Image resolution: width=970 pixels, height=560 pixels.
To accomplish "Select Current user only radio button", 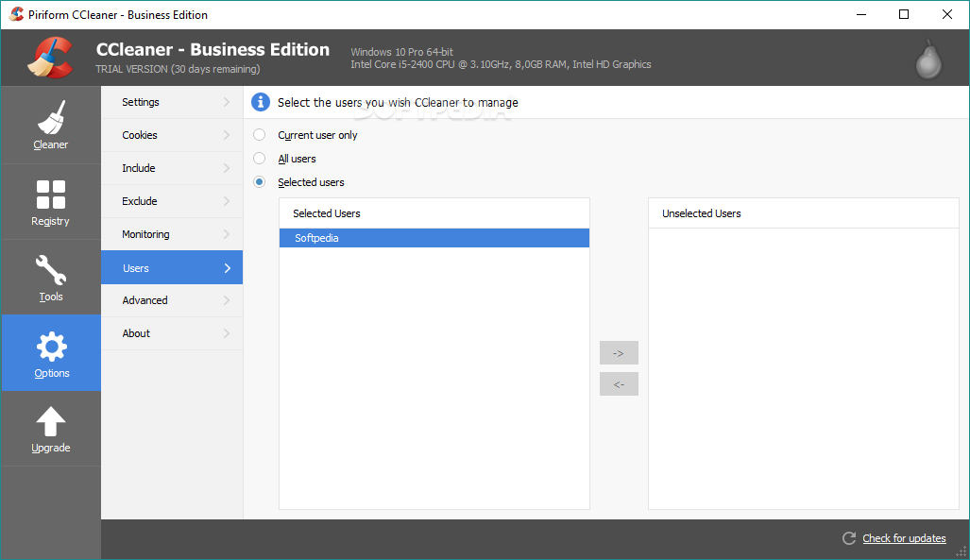I will 259,135.
